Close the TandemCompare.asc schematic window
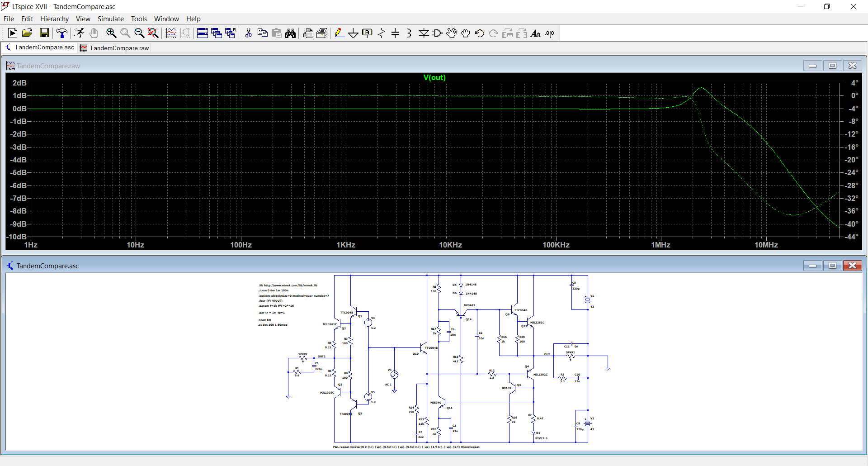 [852, 266]
